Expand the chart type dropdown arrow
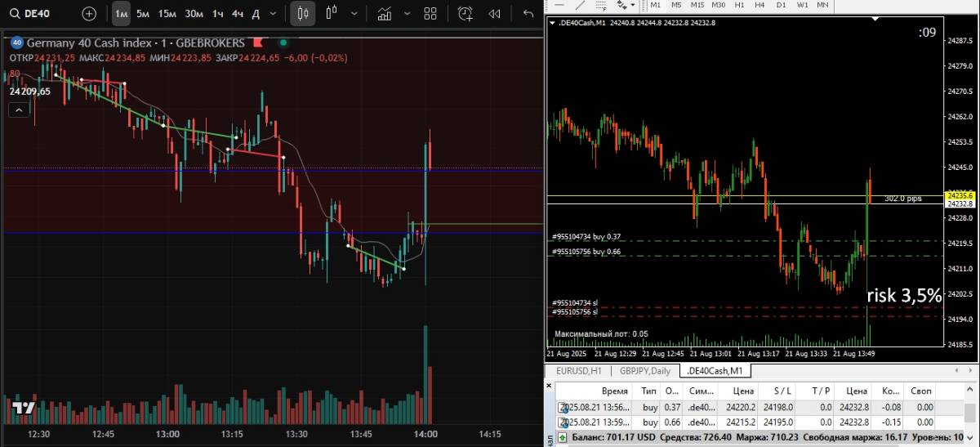 tap(354, 14)
